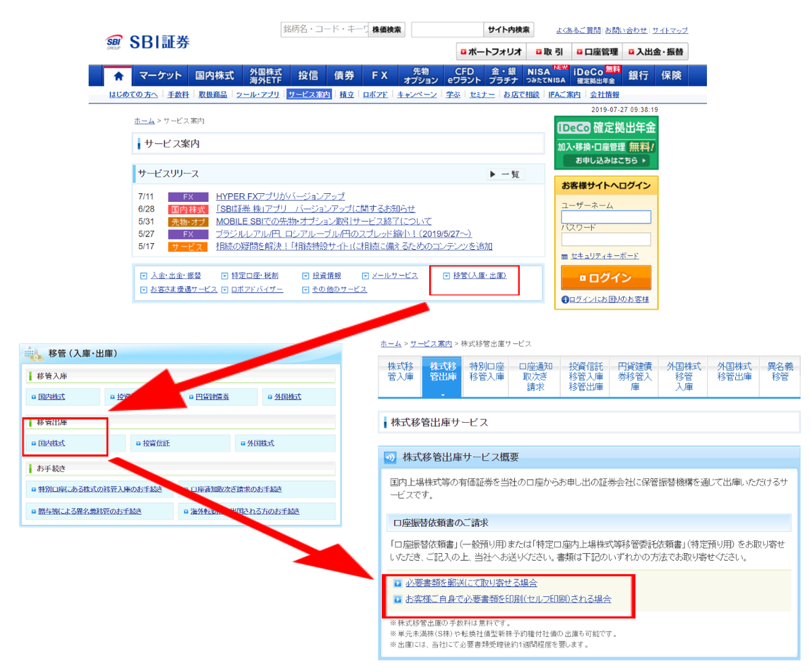Expand the お客さま優遇サービス category
This screenshot has height=672, width=811.
[x=178, y=289]
